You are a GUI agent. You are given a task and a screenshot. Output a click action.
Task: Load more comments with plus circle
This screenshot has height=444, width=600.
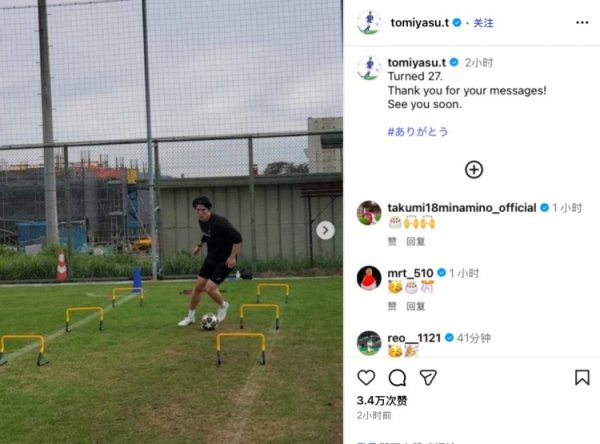474,170
